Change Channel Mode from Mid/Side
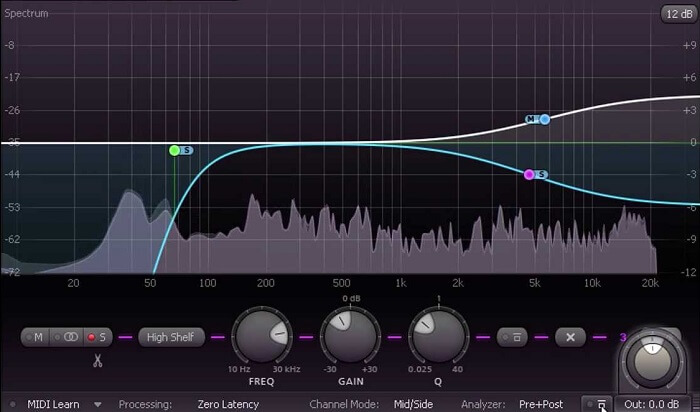This screenshot has width=700, height=412. [x=413, y=405]
